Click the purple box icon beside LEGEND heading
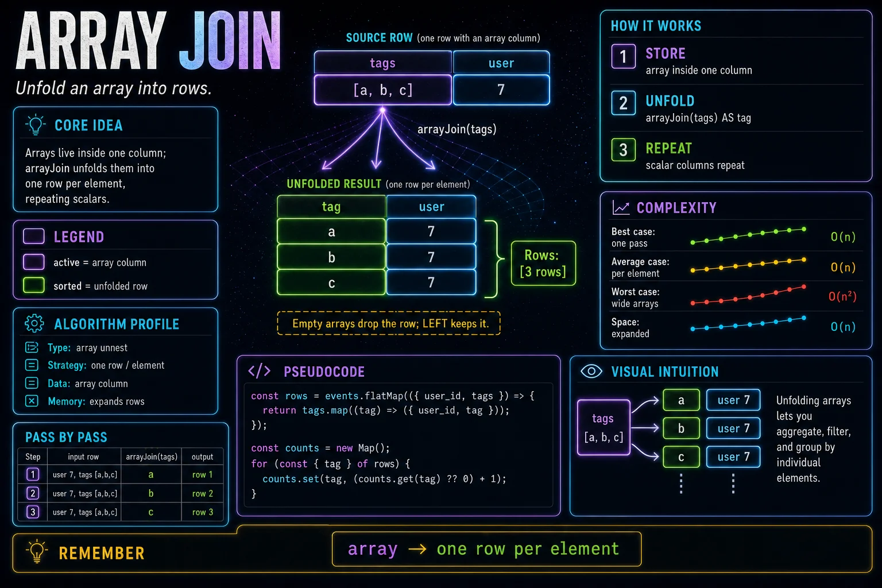The height and width of the screenshot is (588, 882). 34,236
